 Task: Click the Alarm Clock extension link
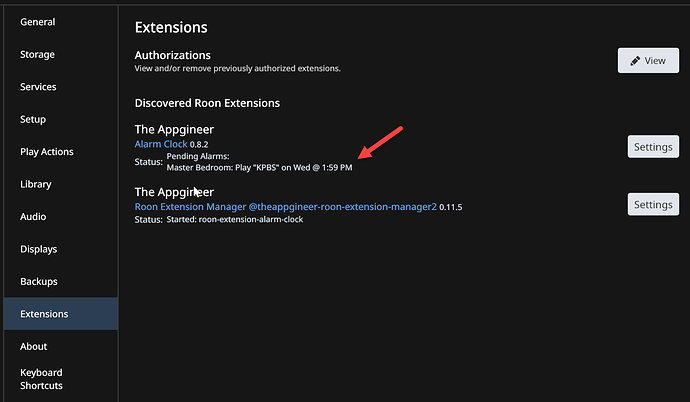click(160, 144)
